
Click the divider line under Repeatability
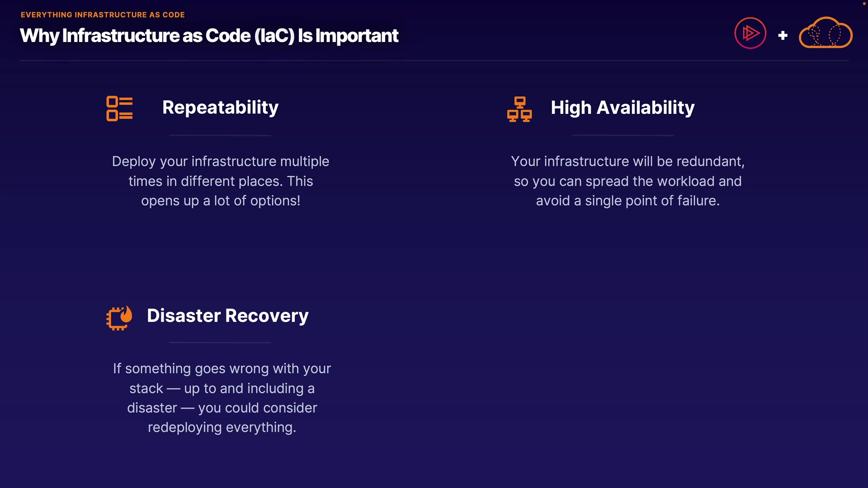[x=220, y=135]
